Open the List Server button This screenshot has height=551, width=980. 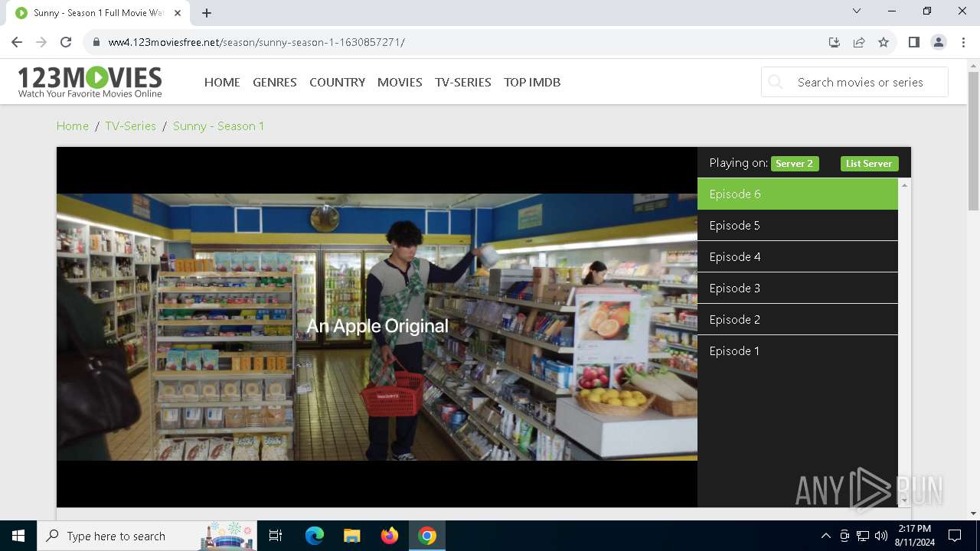pos(869,163)
